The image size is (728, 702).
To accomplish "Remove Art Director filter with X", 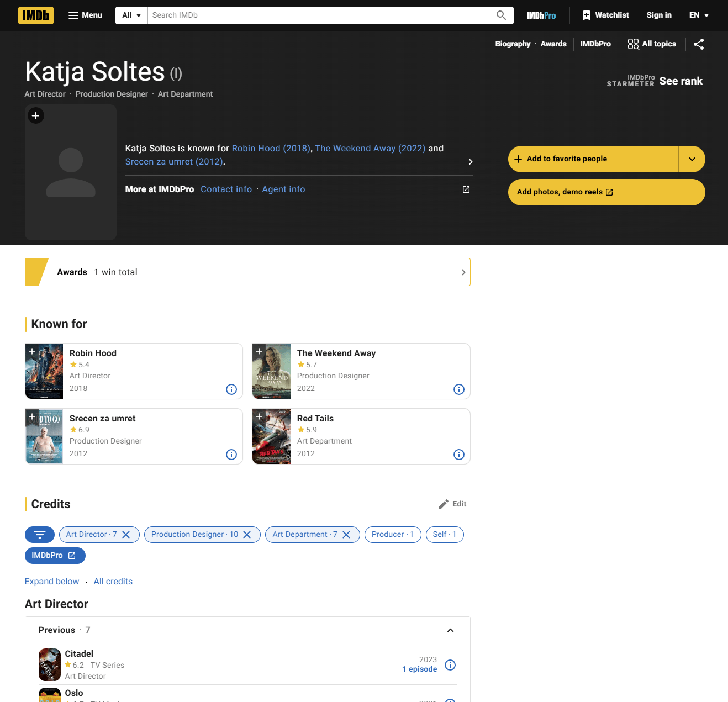I will tap(126, 535).
